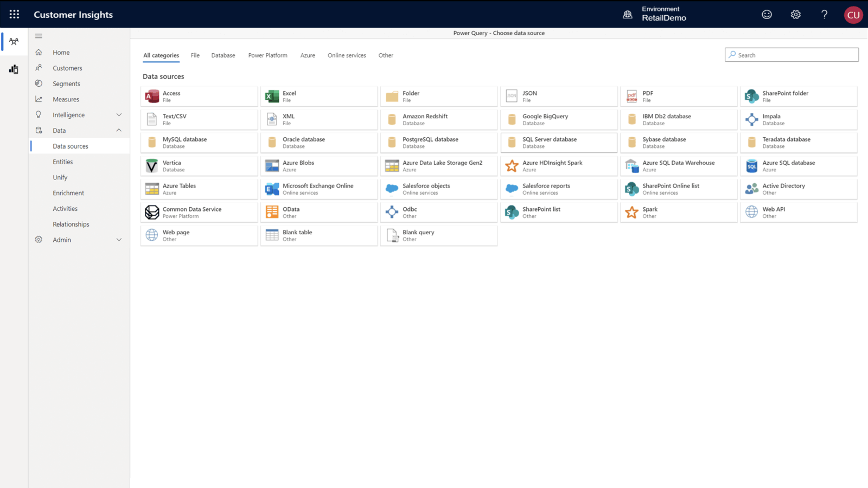Viewport: 868px width, 488px height.
Task: Select the engagement insights chart icon
Action: click(14, 69)
